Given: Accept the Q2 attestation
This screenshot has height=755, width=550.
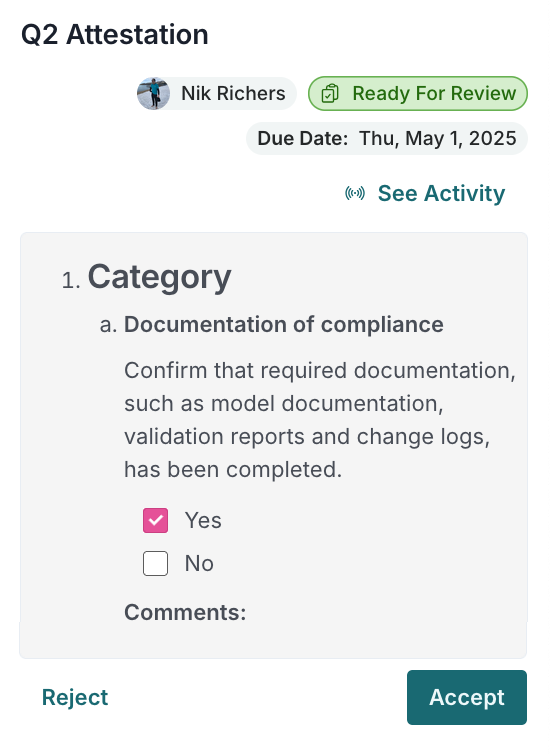Looking at the screenshot, I should pyautogui.click(x=467, y=697).
